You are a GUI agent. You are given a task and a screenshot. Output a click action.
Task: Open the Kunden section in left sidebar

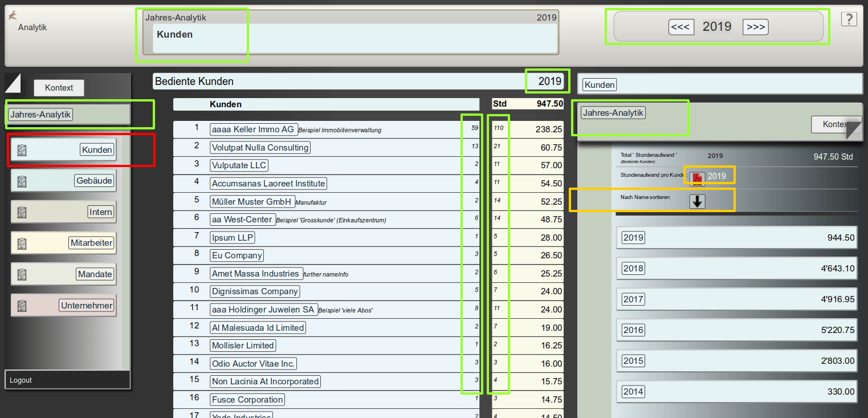[x=97, y=150]
